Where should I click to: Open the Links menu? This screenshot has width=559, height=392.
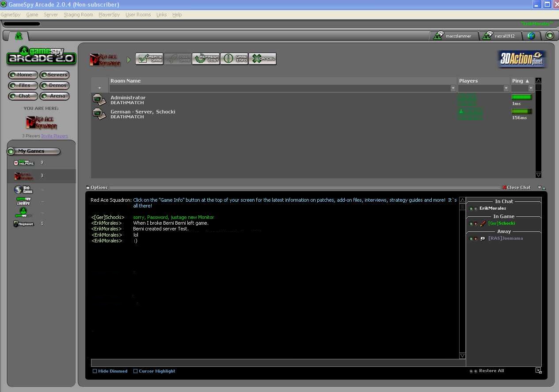pyautogui.click(x=162, y=15)
